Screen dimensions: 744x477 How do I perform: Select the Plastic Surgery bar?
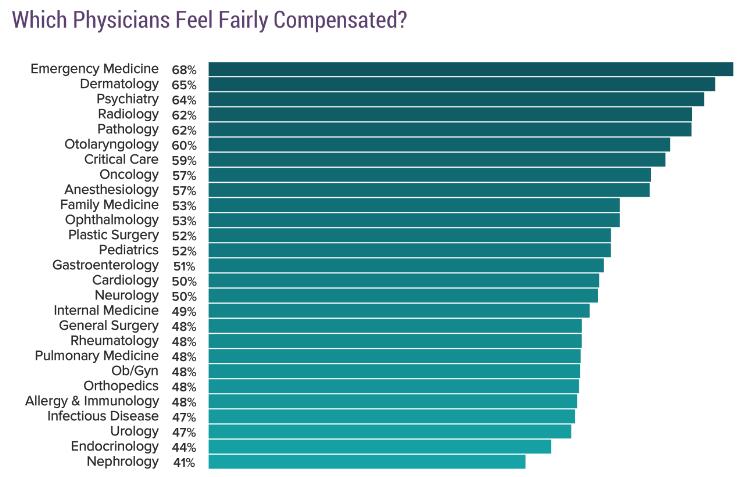pos(409,235)
